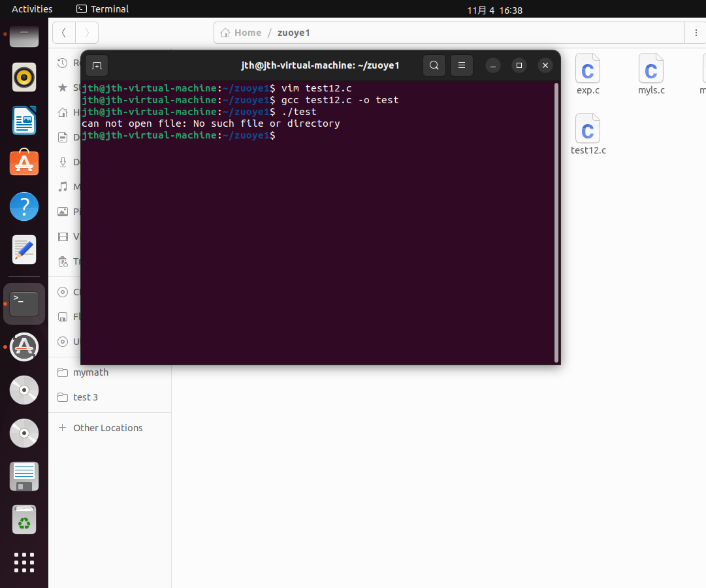The image size is (706, 588).
Task: Maximize the Terminal window
Action: coord(519,66)
